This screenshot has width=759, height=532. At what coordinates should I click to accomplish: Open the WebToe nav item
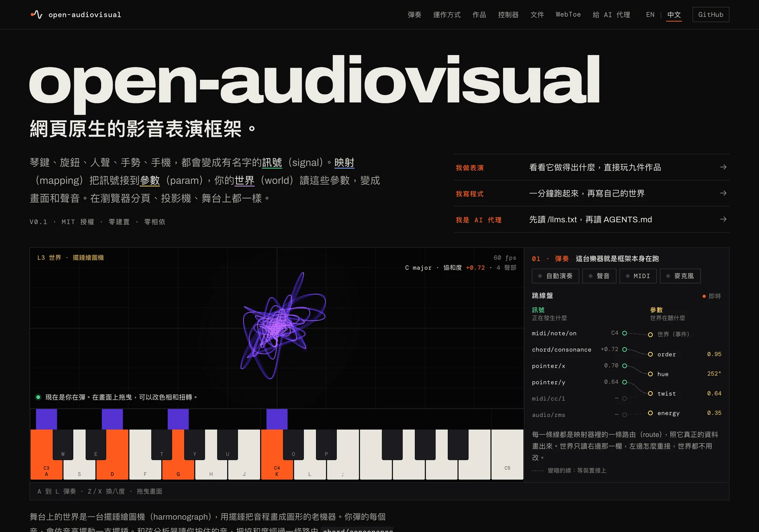[568, 15]
